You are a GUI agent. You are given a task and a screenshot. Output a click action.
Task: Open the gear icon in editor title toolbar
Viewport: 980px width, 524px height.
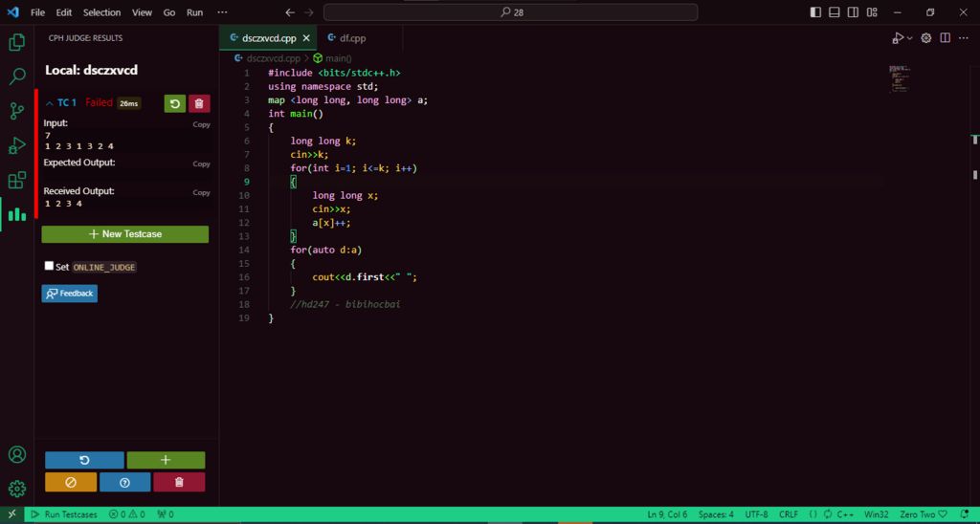point(926,38)
